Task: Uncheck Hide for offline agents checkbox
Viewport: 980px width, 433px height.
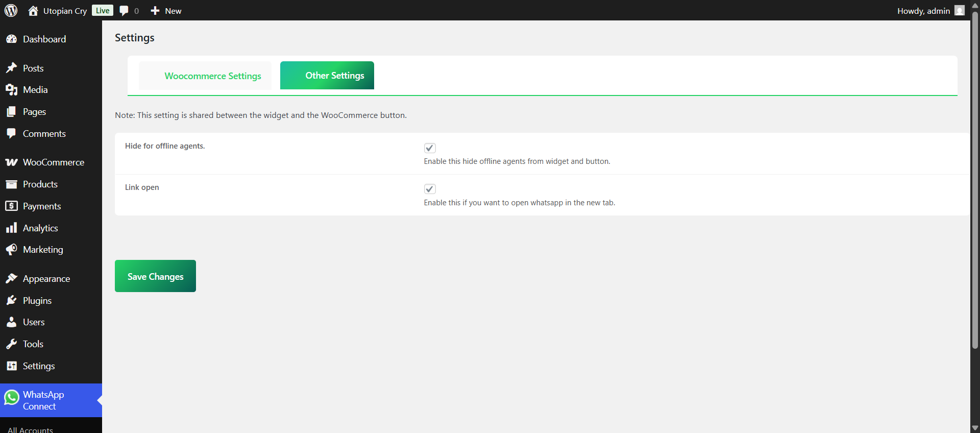Action: point(430,148)
